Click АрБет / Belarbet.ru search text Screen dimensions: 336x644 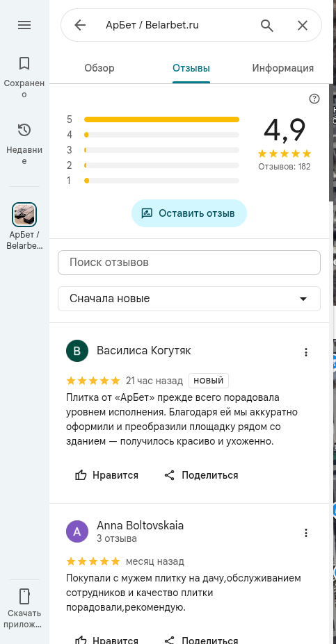point(152,26)
